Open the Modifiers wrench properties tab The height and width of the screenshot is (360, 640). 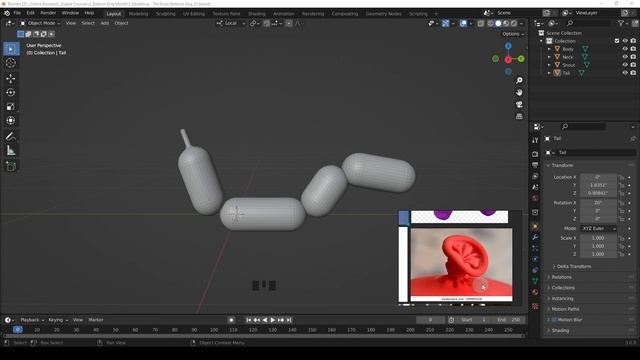click(535, 237)
